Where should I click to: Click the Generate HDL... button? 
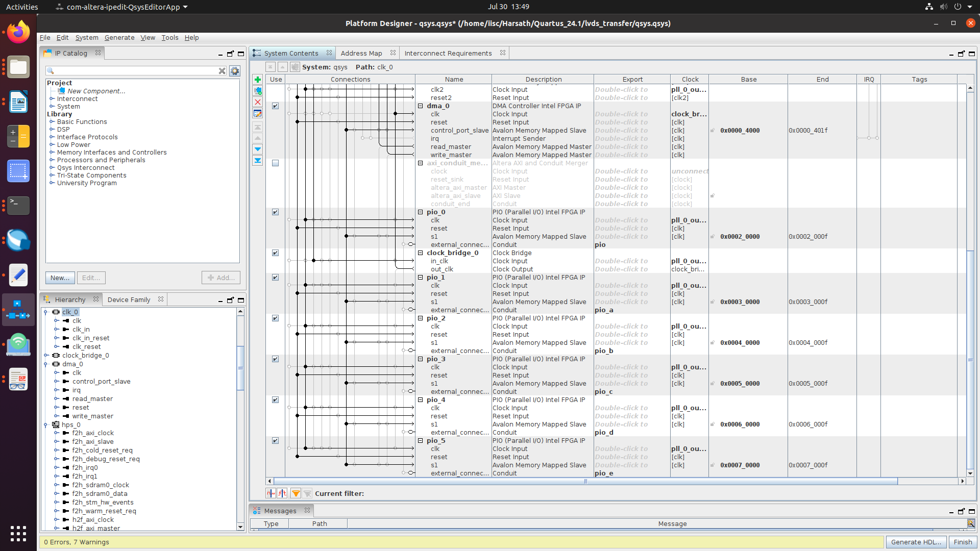pyautogui.click(x=916, y=542)
